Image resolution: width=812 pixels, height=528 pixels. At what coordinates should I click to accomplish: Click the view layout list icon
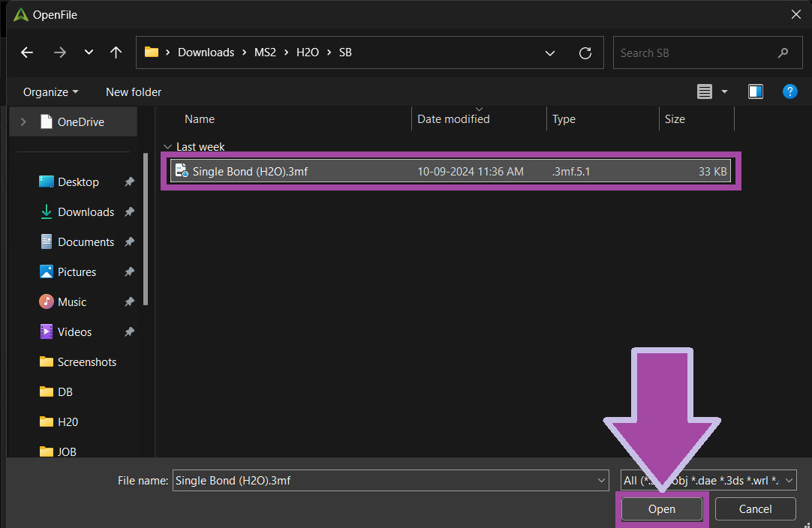click(x=705, y=91)
